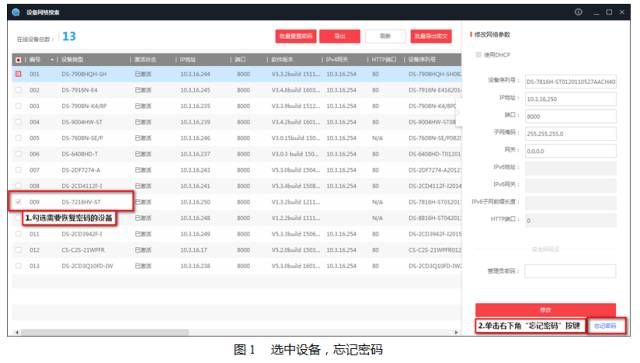Viewport: 640px width, 363px height.
Task: Sort by the 激活状态 column header
Action: pos(145,60)
